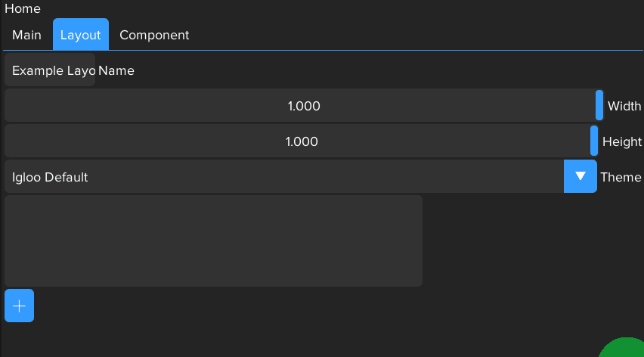The width and height of the screenshot is (644, 357).
Task: Click the Home title text
Action: (23, 8)
